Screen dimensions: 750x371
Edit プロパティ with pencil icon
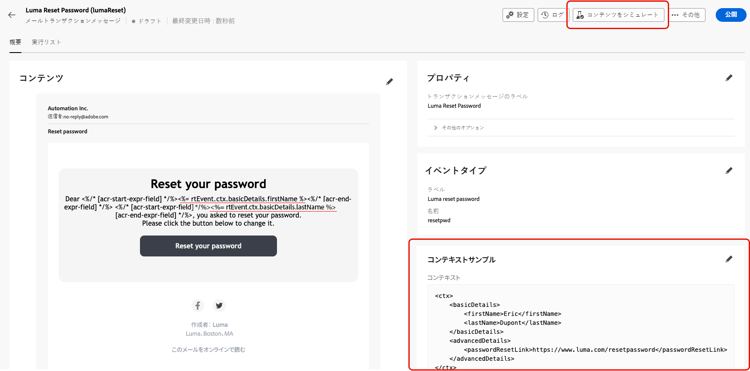pyautogui.click(x=728, y=77)
